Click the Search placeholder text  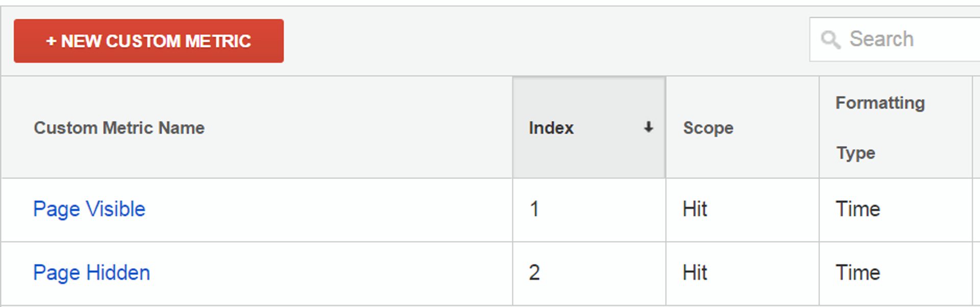[881, 39]
